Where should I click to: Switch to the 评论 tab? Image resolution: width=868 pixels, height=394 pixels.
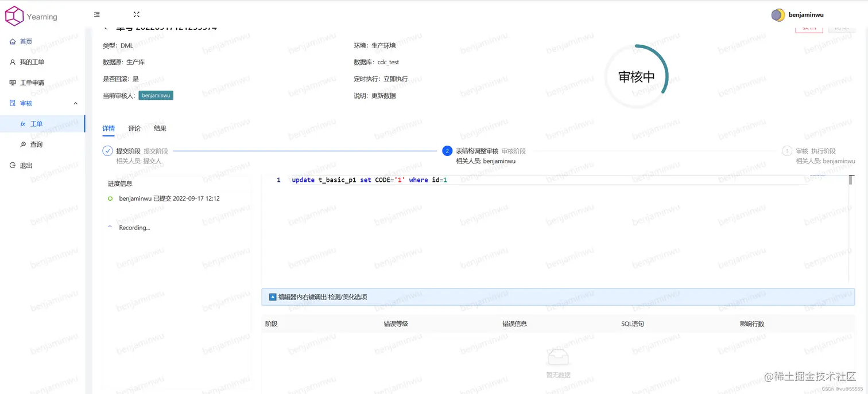134,128
